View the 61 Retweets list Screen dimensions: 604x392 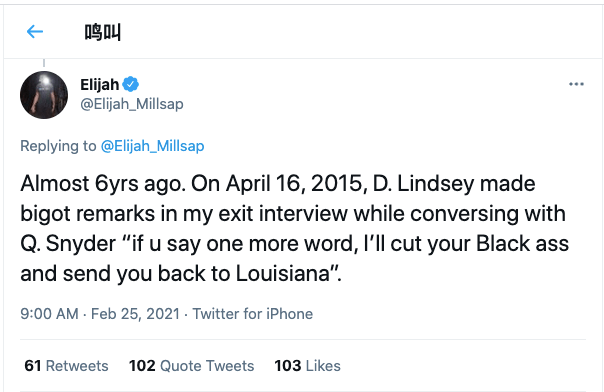[x=66, y=366]
